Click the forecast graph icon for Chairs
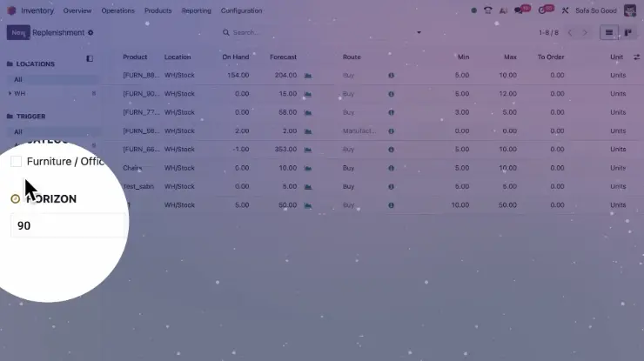This screenshot has height=361, width=644. coord(307,168)
